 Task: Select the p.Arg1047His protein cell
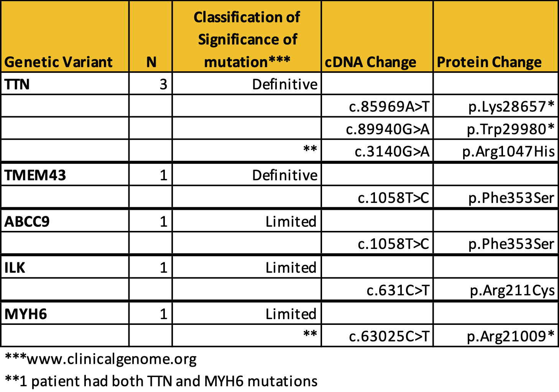point(508,152)
